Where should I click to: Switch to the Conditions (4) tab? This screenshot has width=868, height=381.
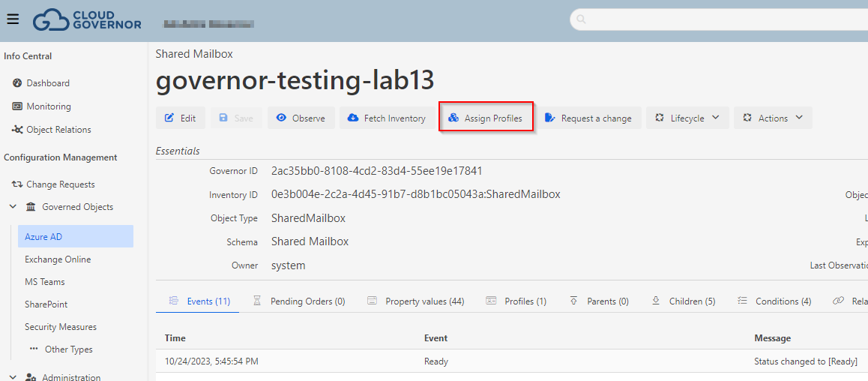point(774,301)
